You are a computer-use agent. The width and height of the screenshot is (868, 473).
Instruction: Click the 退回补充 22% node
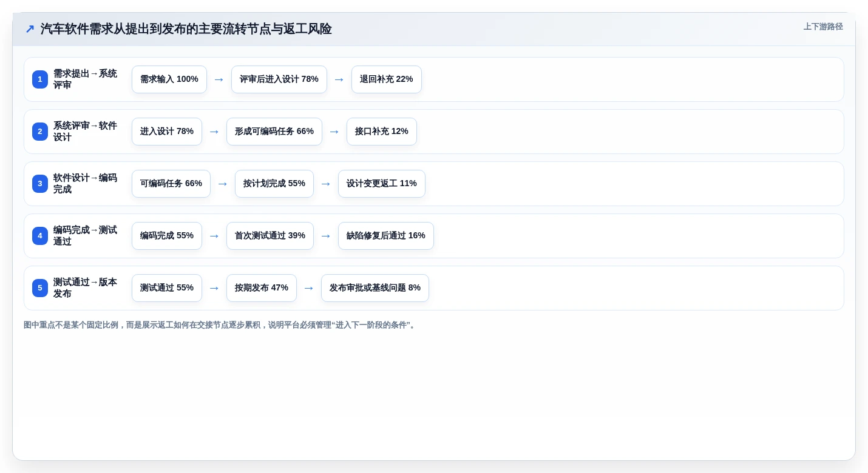[387, 79]
